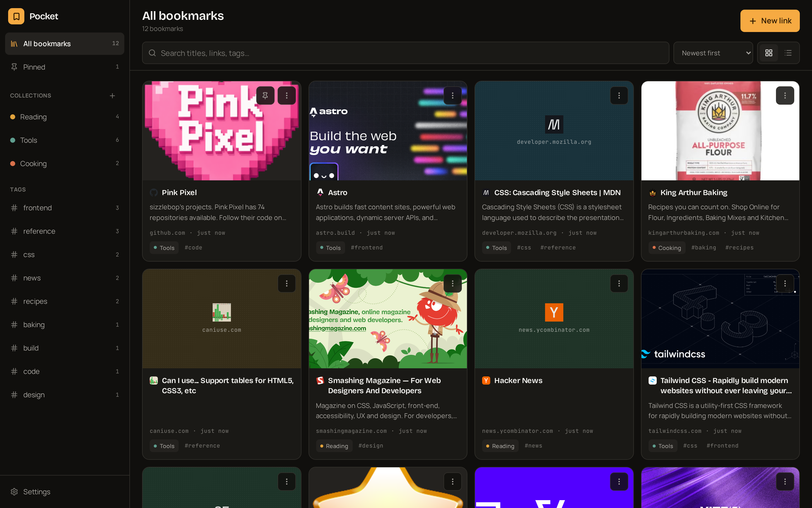The width and height of the screenshot is (812, 508).
Task: Open the Astro bookmark title
Action: [337, 193]
